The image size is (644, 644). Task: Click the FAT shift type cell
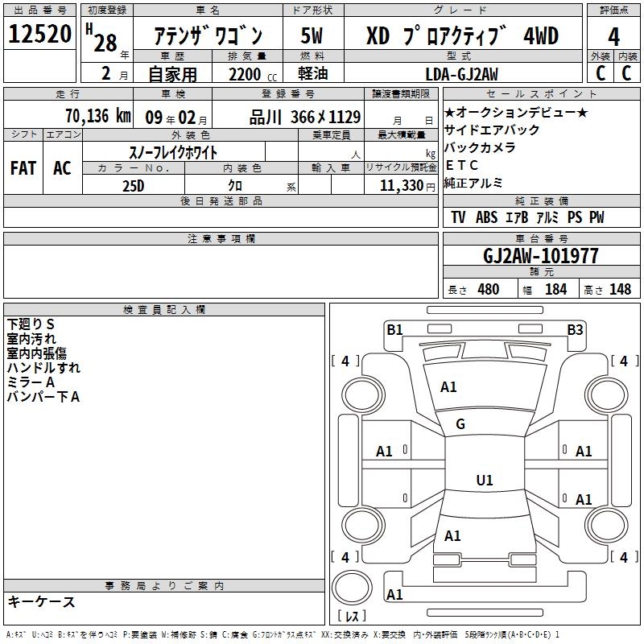[x=23, y=168]
